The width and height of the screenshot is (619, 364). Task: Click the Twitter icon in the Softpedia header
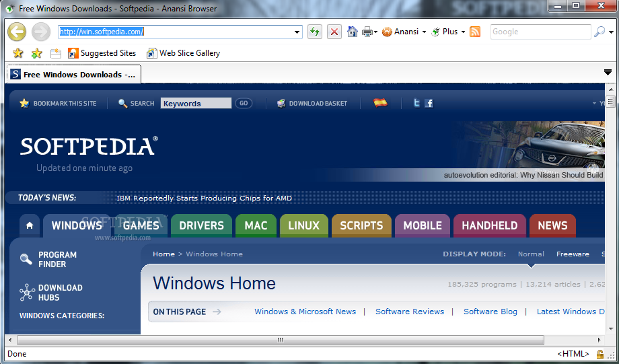[x=416, y=104]
